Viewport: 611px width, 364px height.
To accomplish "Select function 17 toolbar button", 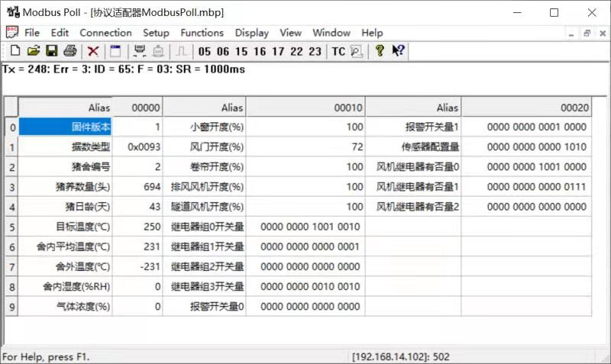I will tap(278, 51).
